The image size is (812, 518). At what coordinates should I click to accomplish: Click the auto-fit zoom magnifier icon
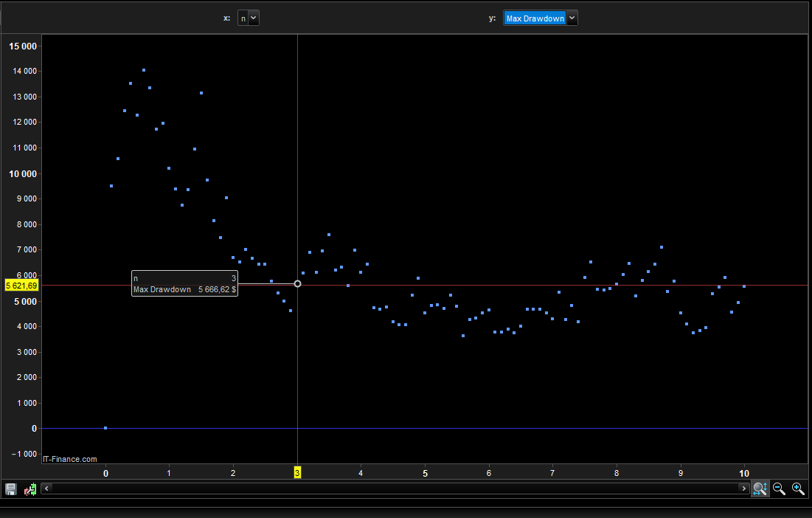click(760, 488)
